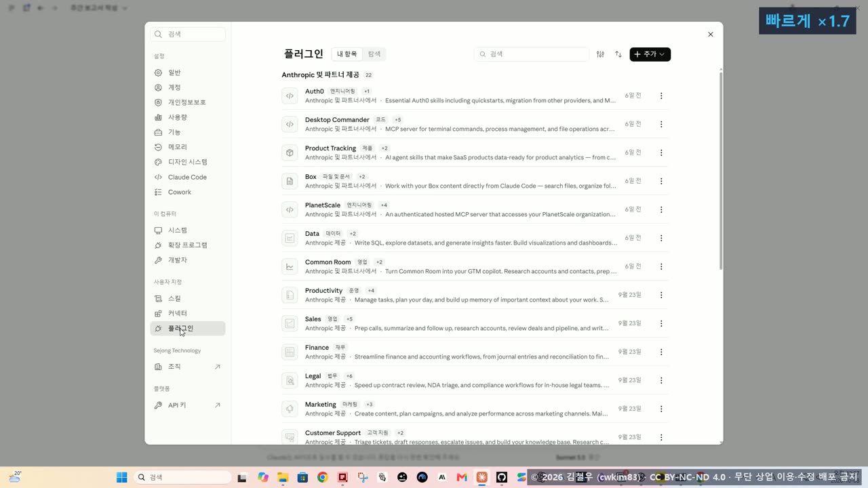Open 디자인 시스템 in the sidebar
The width and height of the screenshot is (868, 488).
[188, 162]
